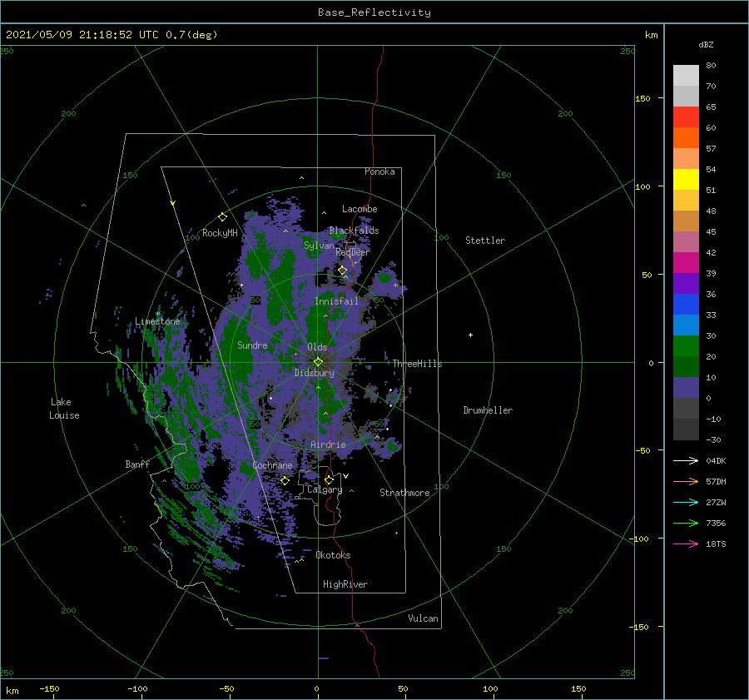The width and height of the screenshot is (749, 700).
Task: Click the Limestone label
Action: click(x=157, y=321)
